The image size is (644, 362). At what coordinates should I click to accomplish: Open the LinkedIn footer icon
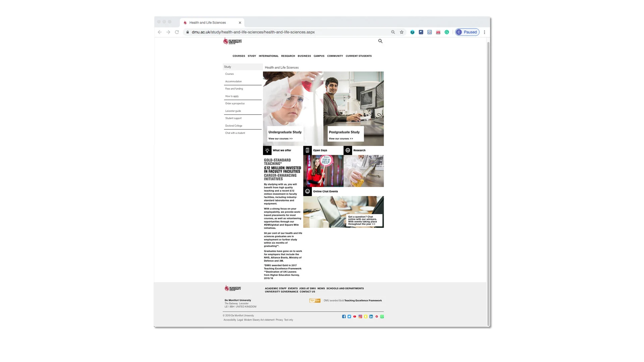pyautogui.click(x=371, y=316)
